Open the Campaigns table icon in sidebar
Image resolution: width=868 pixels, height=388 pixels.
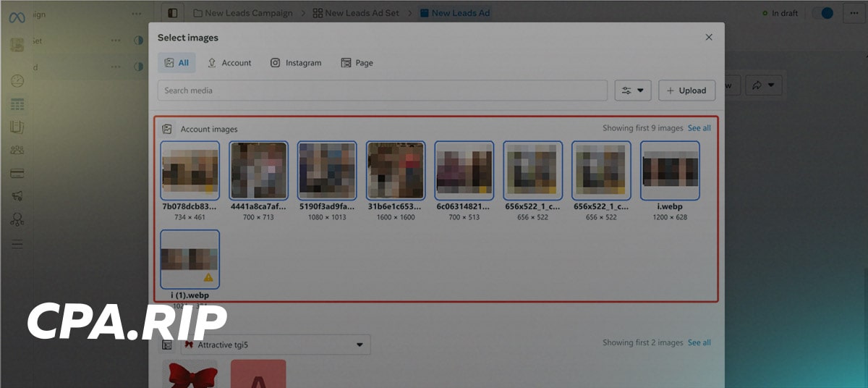pos(17,105)
